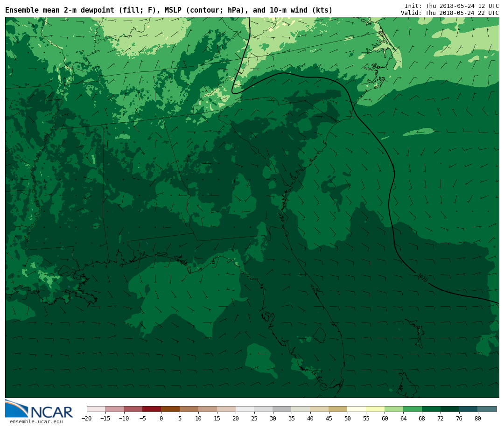Click the colorbar swatch between -20 and -15
The width and height of the screenshot is (504, 427).
pos(96,409)
